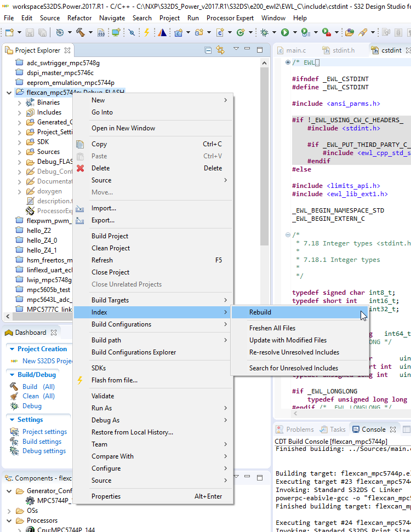Collapse the Settings dashboard section
Screen dimensions: 411x532
(x=12, y=420)
